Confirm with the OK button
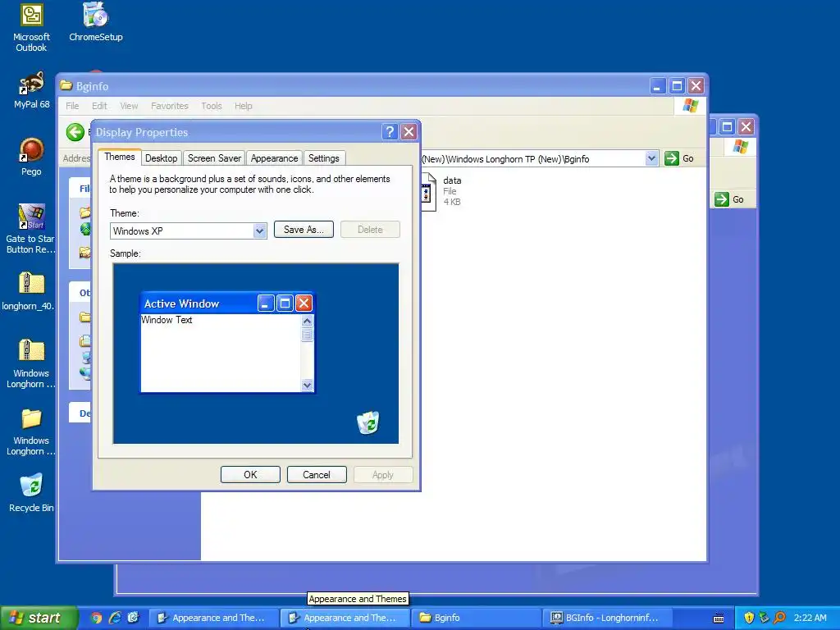This screenshot has width=840, height=630. point(250,475)
